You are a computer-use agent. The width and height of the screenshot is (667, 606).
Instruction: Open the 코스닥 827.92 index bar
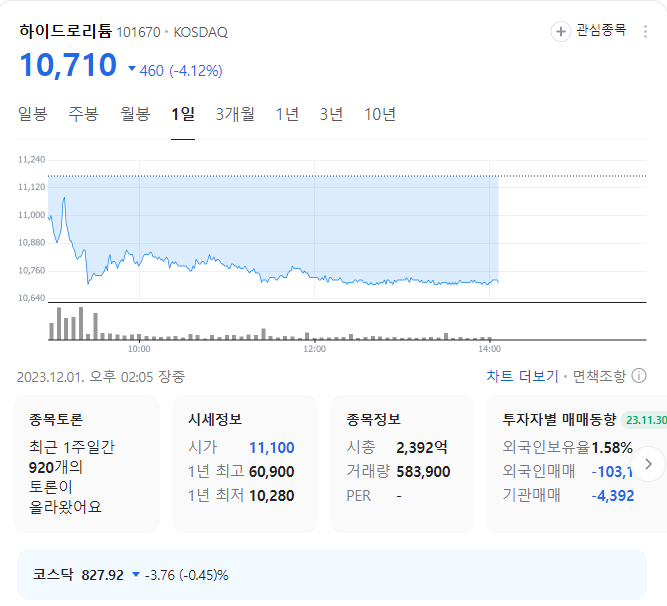point(332,575)
